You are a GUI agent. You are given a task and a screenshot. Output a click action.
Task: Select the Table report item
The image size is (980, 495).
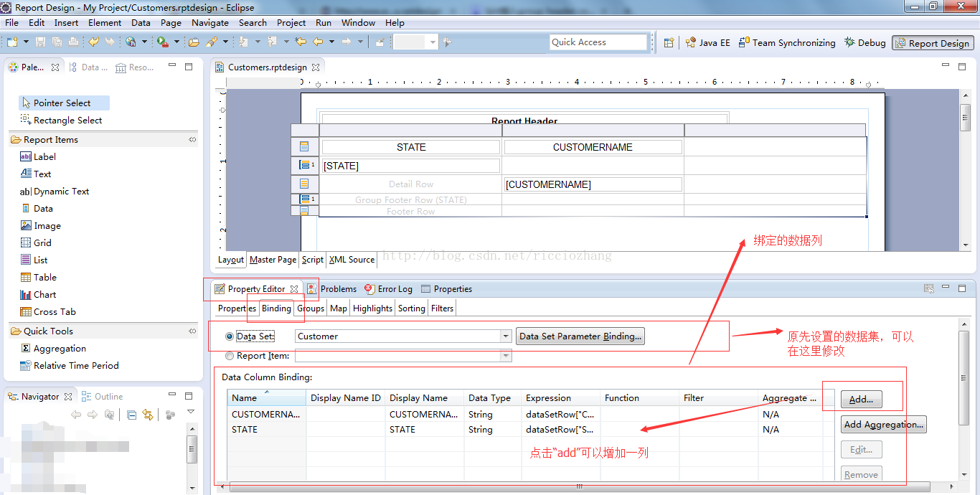click(38, 277)
